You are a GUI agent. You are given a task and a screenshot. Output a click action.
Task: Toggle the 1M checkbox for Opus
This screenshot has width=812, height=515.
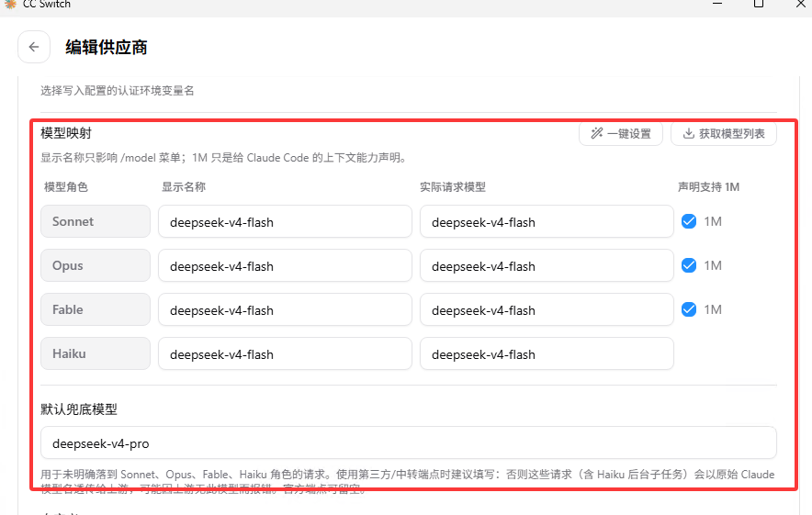click(689, 265)
